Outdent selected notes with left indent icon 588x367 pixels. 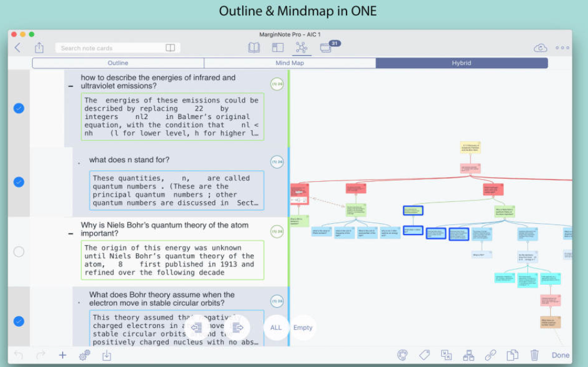[x=197, y=327]
